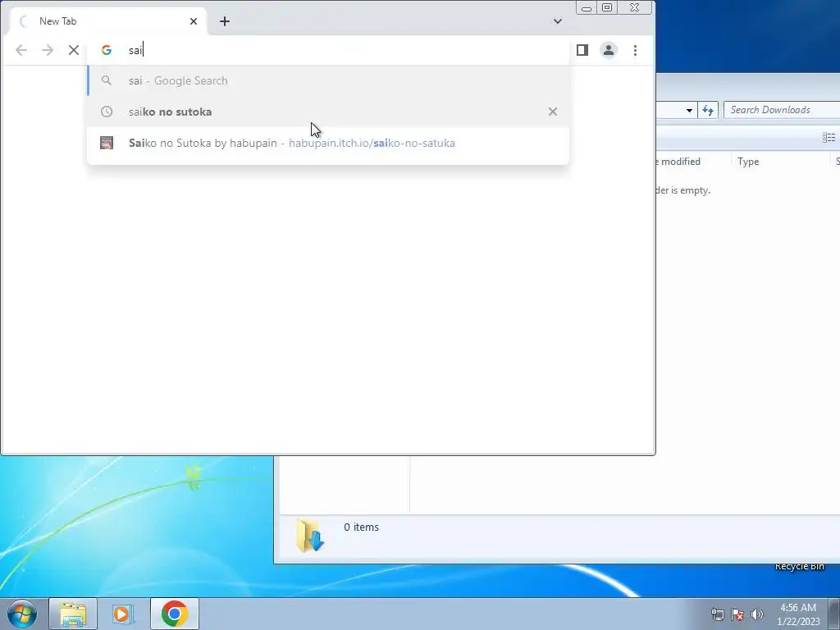Change Explorer view using the view icon

pyautogui.click(x=829, y=138)
